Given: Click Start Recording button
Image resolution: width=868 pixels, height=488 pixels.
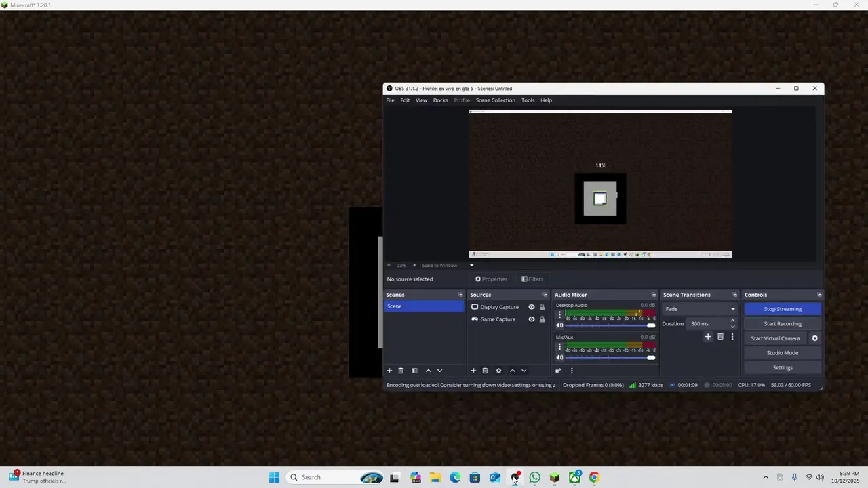Looking at the screenshot, I should pyautogui.click(x=783, y=324).
